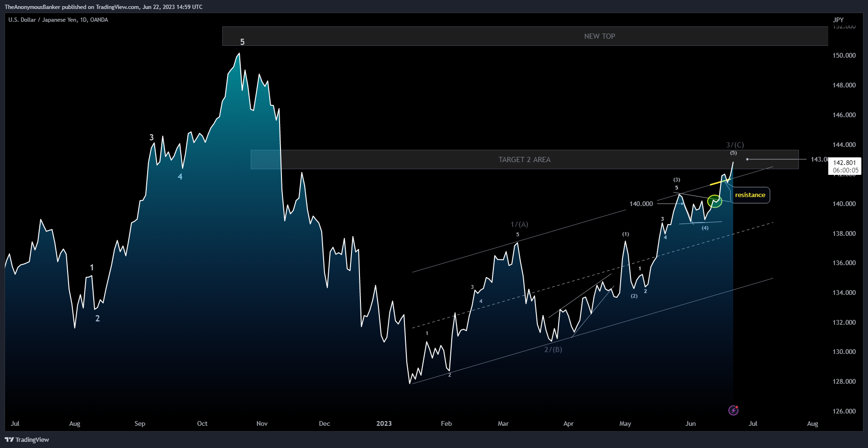Click 132.000 on the price axis

(x=844, y=323)
